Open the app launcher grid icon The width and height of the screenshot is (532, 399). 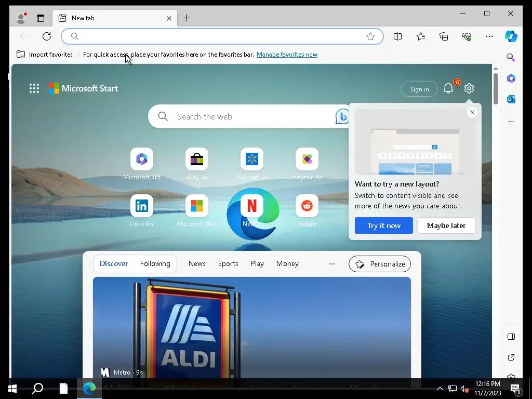34,88
